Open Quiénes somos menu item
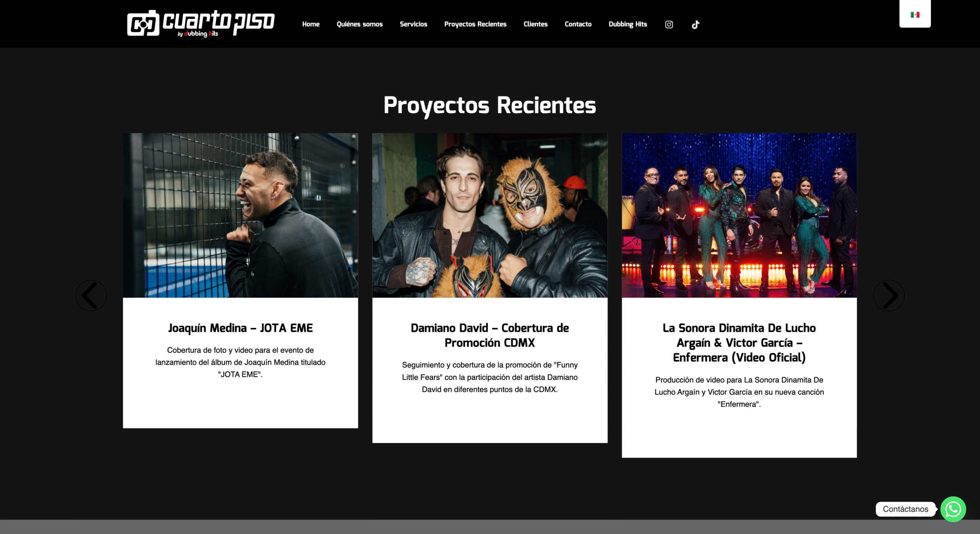 pos(359,24)
